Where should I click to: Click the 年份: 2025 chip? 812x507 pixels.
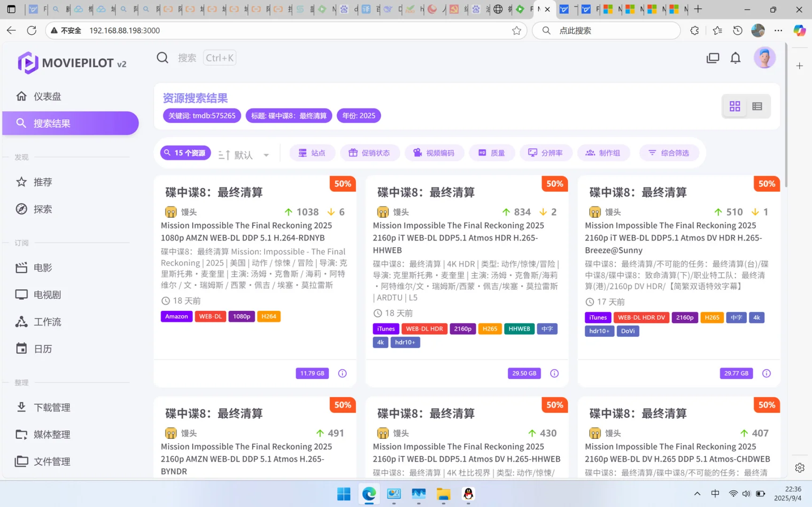[359, 115]
